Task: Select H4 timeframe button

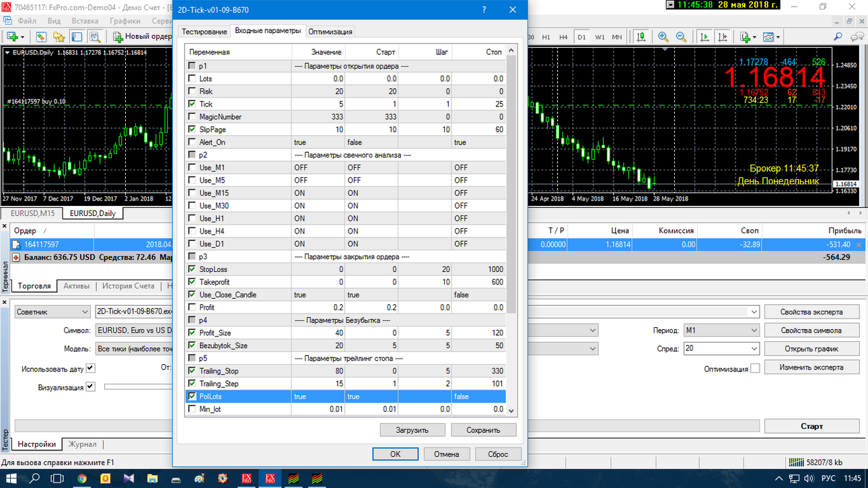Action: 564,37
